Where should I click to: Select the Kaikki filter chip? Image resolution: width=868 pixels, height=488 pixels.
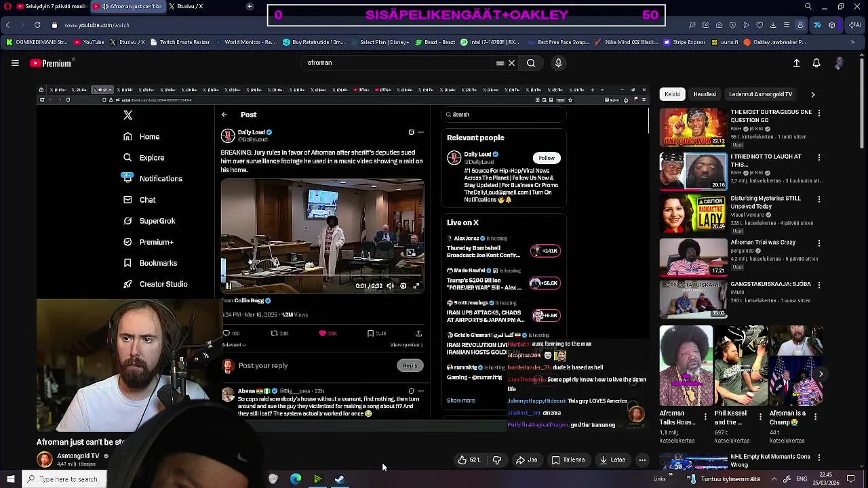(673, 94)
